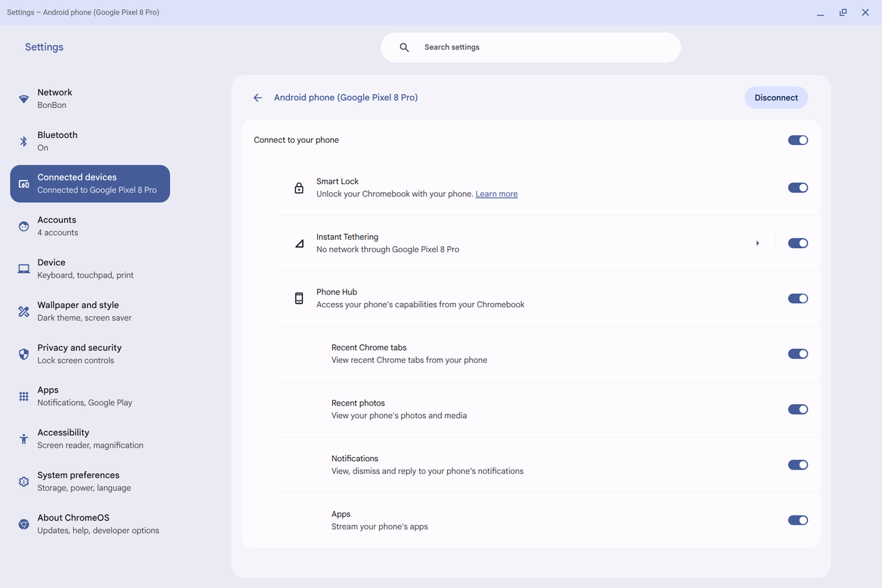Open Privacy and security section
882x588 pixels.
point(90,354)
